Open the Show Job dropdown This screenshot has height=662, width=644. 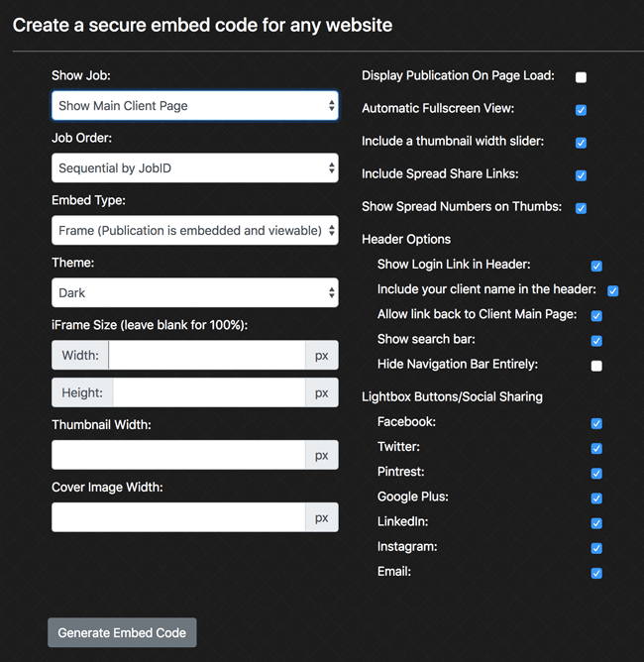(x=194, y=106)
